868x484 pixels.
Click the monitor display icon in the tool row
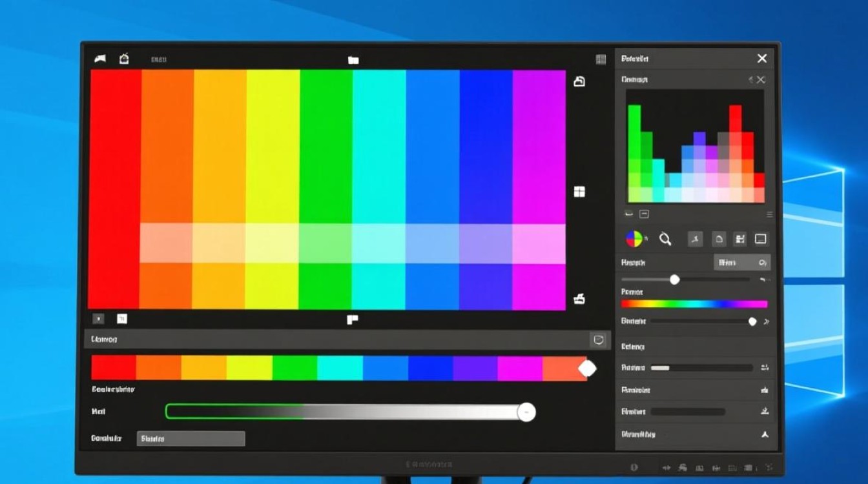[761, 239]
